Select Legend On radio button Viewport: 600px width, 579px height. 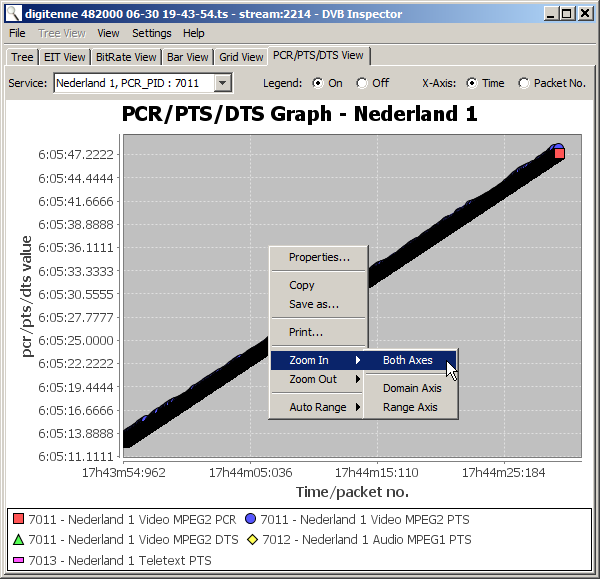(318, 83)
